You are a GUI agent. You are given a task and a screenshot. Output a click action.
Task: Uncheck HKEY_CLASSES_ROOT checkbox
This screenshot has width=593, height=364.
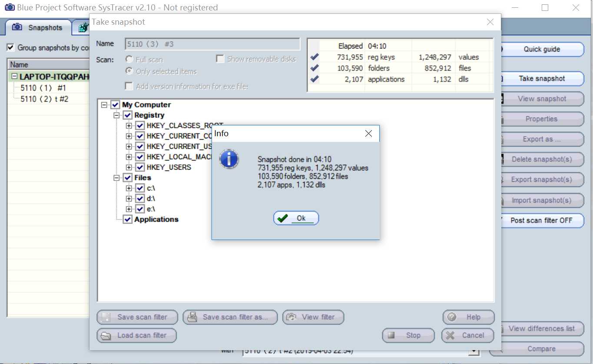tap(140, 125)
